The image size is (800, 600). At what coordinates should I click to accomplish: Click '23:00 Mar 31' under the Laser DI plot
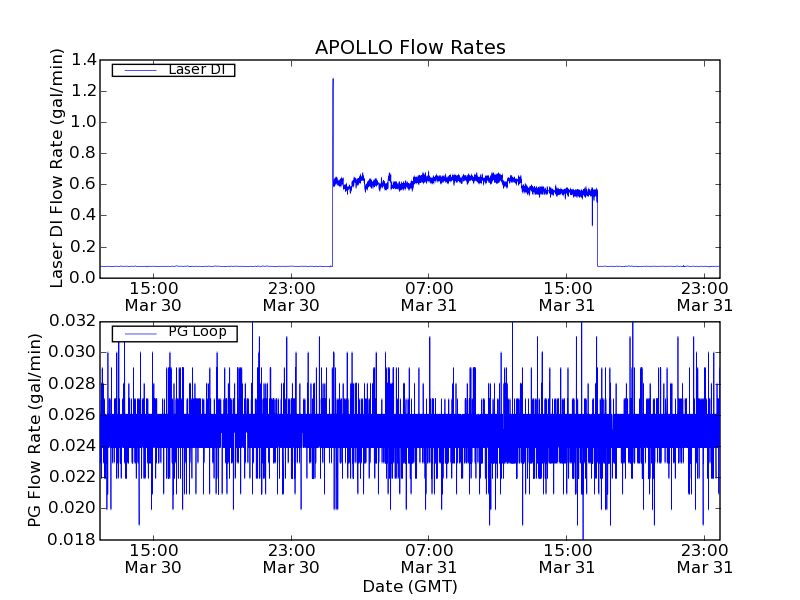click(x=705, y=297)
